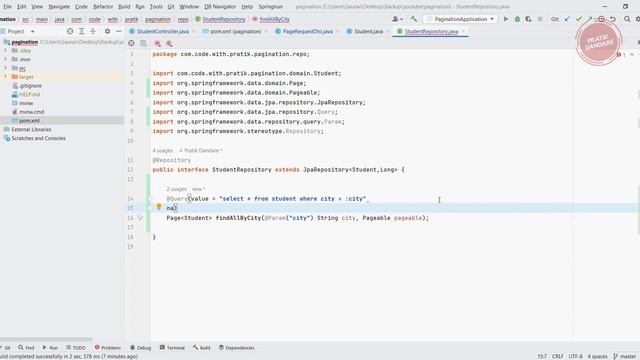The width and height of the screenshot is (640, 360).
Task: Open the Refactor menu
Action: coord(103,7)
